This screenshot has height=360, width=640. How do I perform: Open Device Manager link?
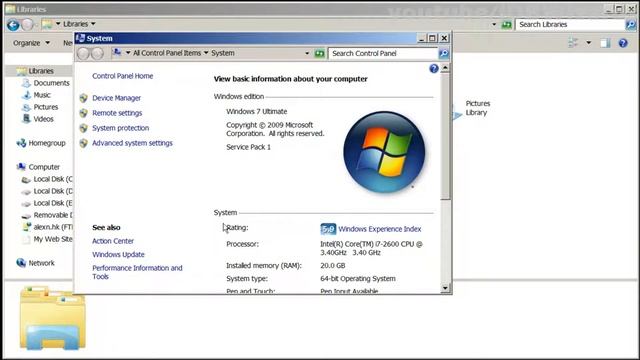point(116,98)
